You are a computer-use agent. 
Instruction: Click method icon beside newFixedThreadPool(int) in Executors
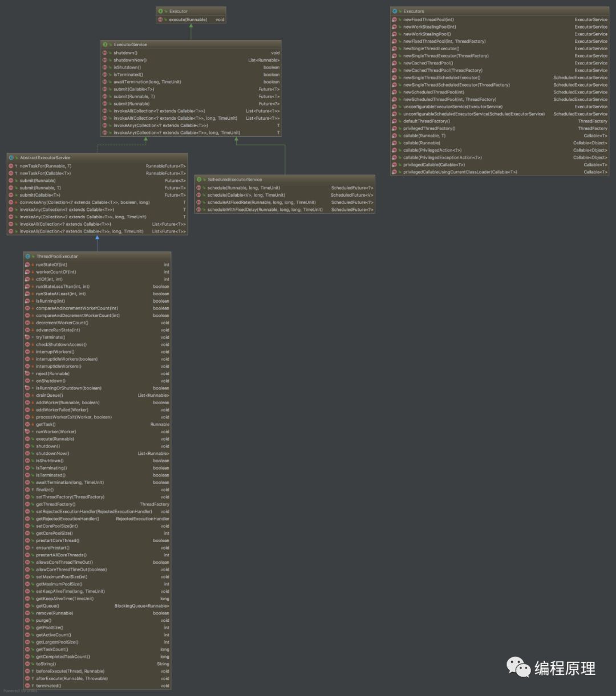pos(395,19)
